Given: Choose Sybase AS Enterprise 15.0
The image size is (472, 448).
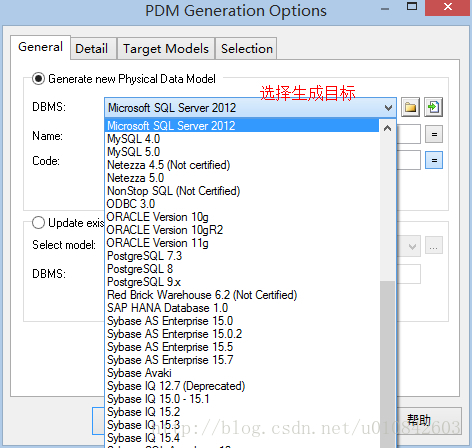Looking at the screenshot, I should point(242,321).
